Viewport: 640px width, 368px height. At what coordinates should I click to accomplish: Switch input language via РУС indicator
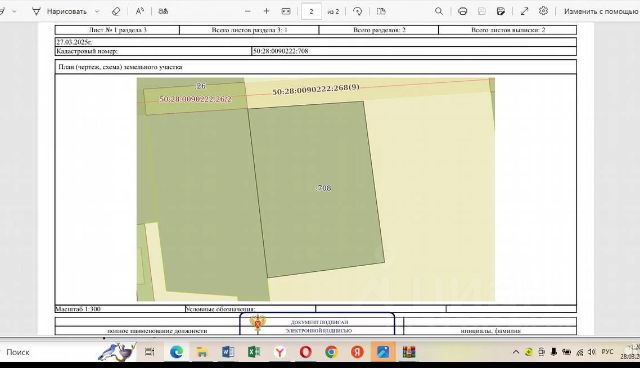pos(607,352)
